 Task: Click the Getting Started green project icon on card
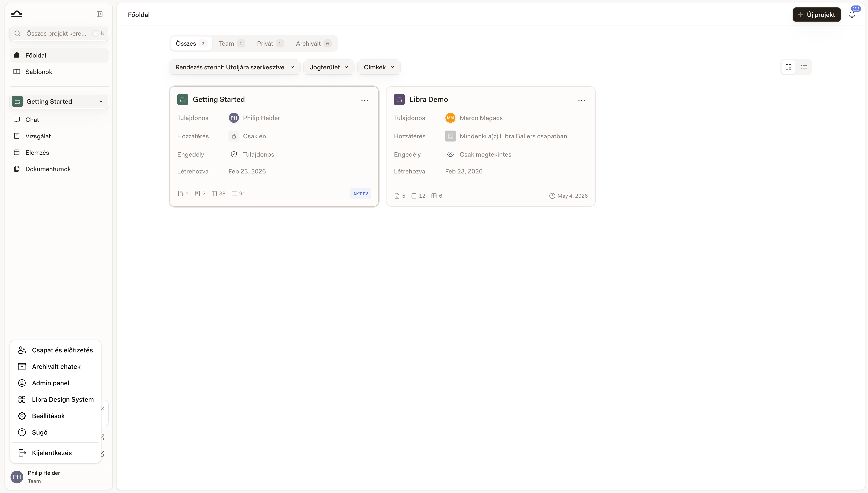click(x=183, y=100)
